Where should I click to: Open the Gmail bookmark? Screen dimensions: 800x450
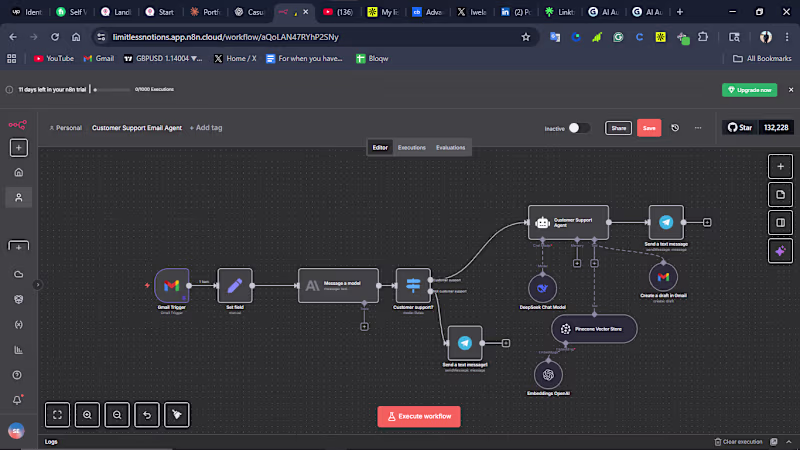98,59
